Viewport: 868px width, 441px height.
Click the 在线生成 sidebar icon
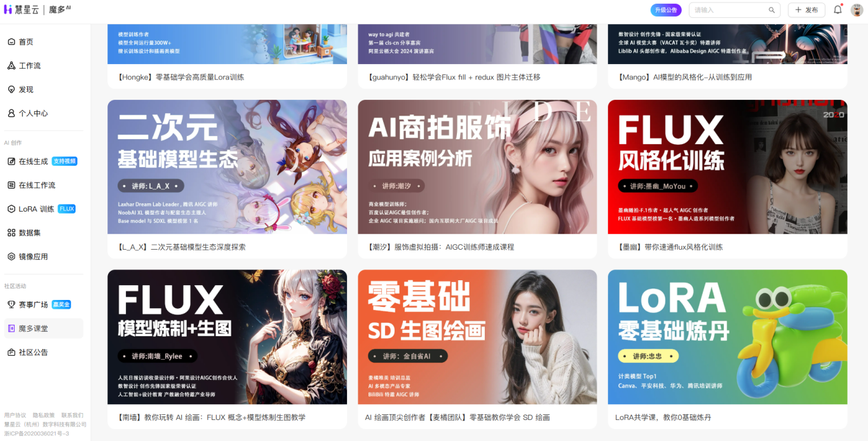coord(11,161)
